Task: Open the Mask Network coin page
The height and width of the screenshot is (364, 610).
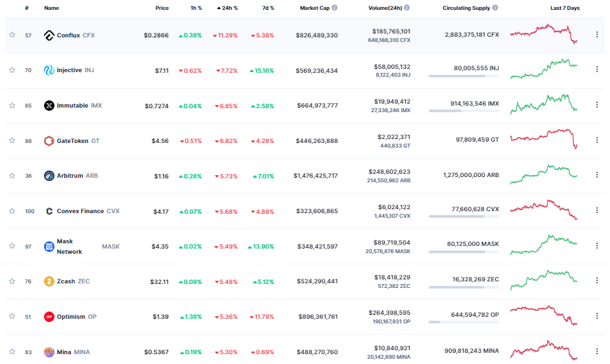Action: tap(69, 246)
